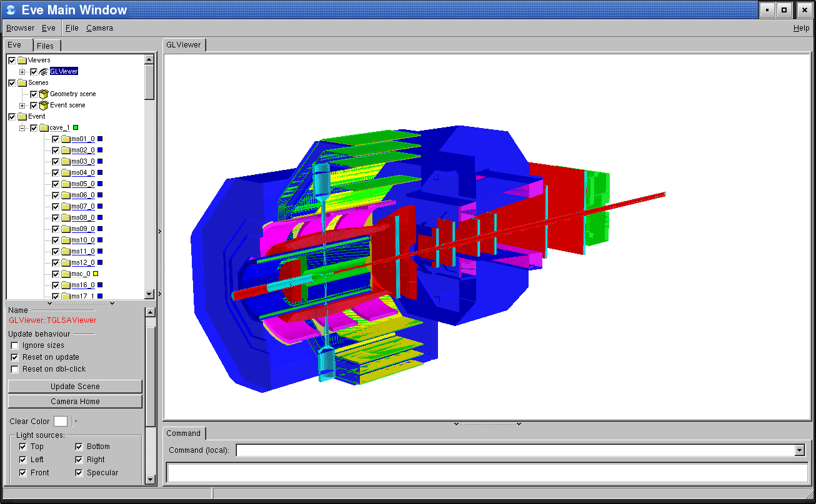
Task: Click the Eve application icon in the title bar
Action: click(11, 10)
